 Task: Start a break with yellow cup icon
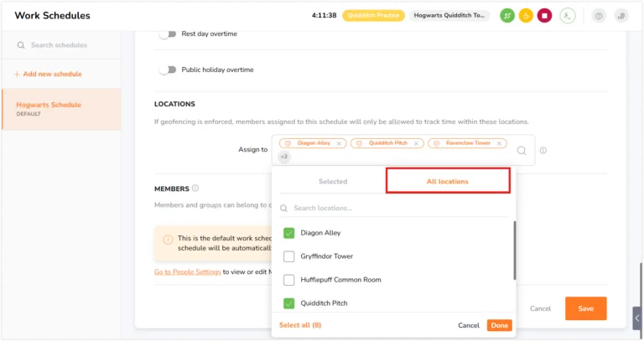pyautogui.click(x=526, y=16)
